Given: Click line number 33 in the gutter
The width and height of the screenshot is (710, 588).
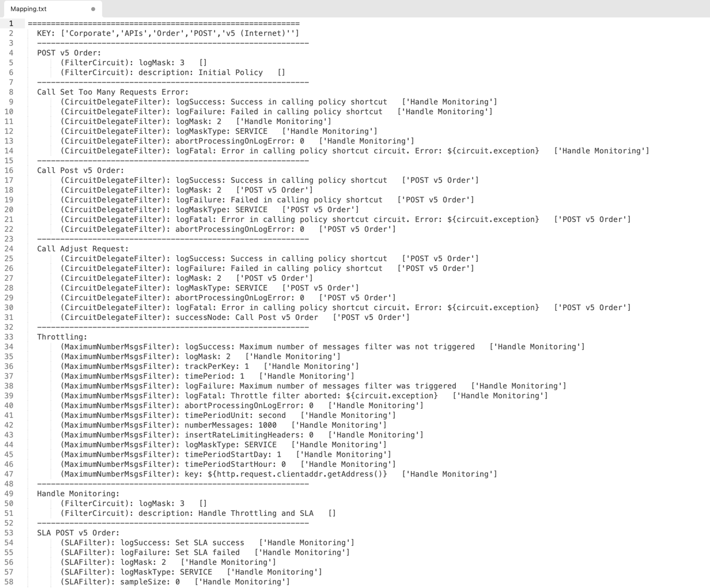Looking at the screenshot, I should (x=9, y=337).
